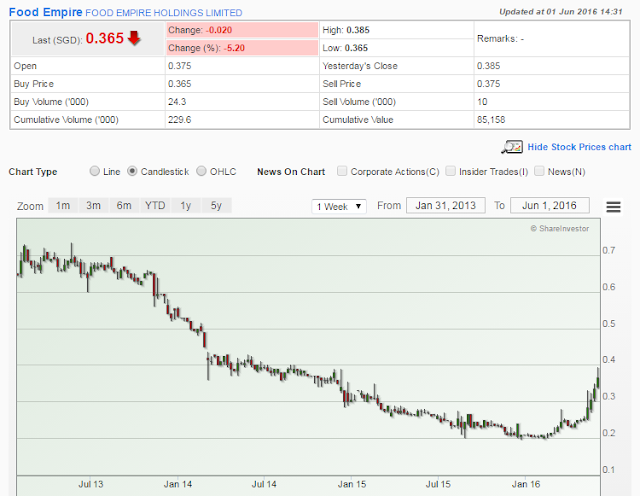Screen dimensions: 640x496
Task: Select the OHLC chart type
Action: coord(201,171)
